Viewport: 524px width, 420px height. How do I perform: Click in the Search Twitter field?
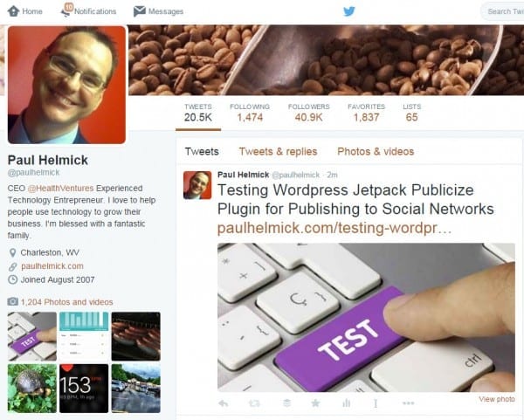[x=503, y=11]
